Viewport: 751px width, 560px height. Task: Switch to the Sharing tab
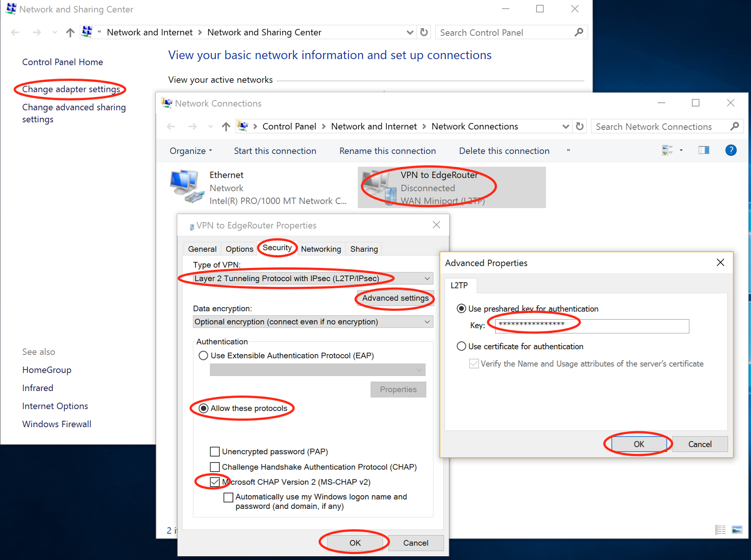tap(364, 249)
